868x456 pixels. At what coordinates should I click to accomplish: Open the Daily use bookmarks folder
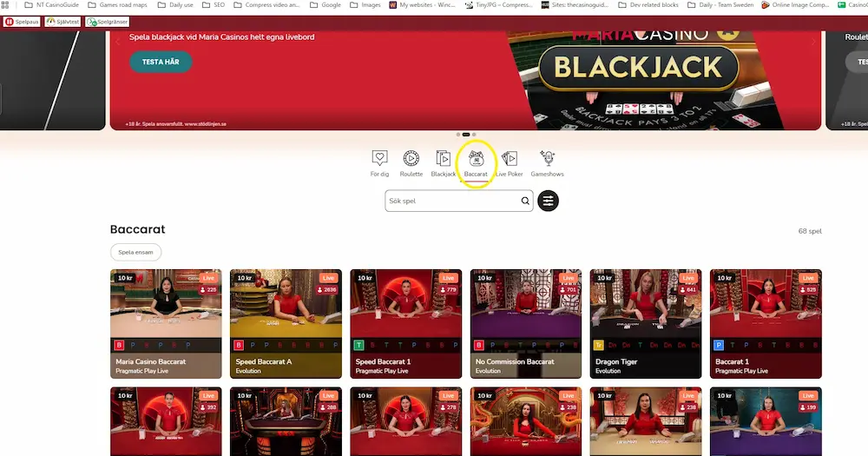pyautogui.click(x=175, y=4)
